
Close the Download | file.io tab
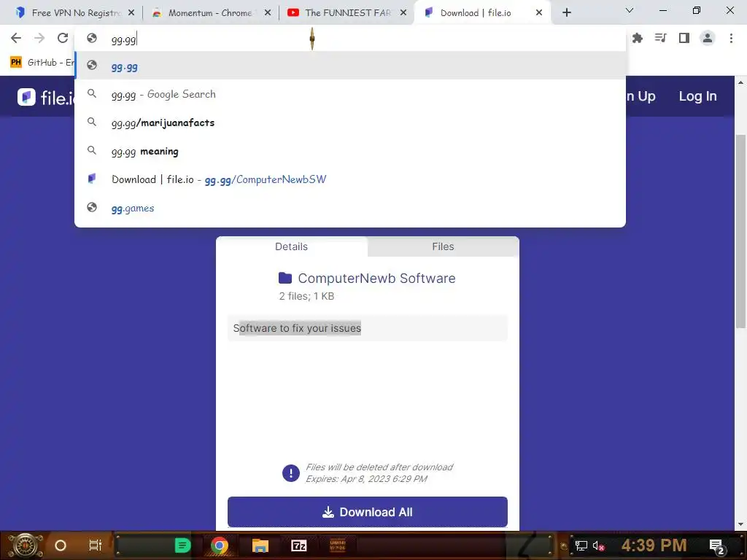(x=539, y=13)
